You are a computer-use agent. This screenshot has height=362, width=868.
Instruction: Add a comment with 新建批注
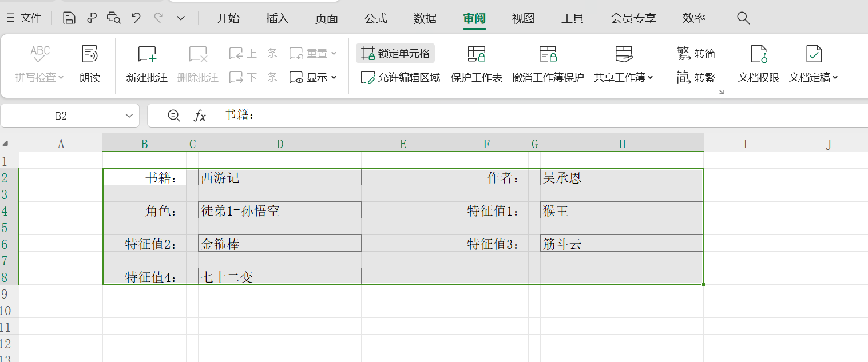point(147,63)
